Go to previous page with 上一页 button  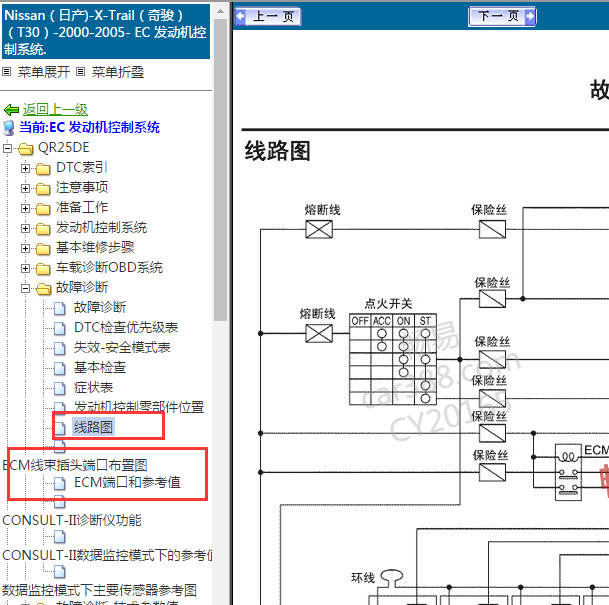click(x=268, y=16)
